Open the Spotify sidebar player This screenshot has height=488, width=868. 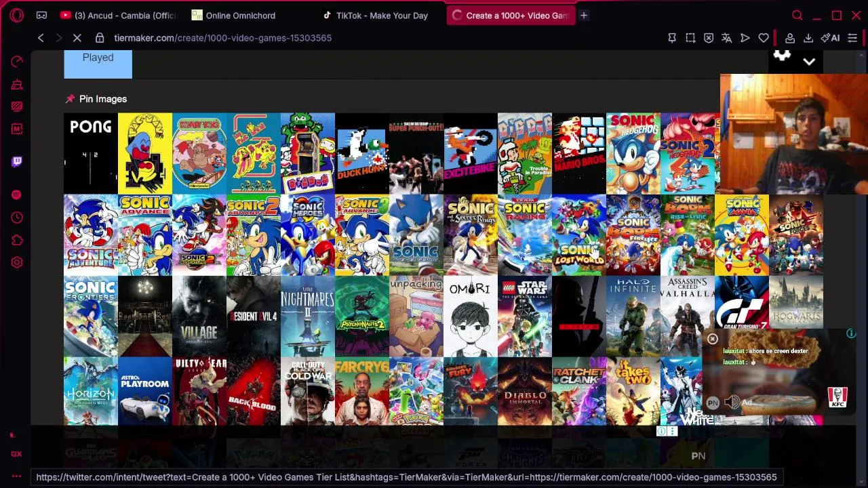pyautogui.click(x=17, y=195)
